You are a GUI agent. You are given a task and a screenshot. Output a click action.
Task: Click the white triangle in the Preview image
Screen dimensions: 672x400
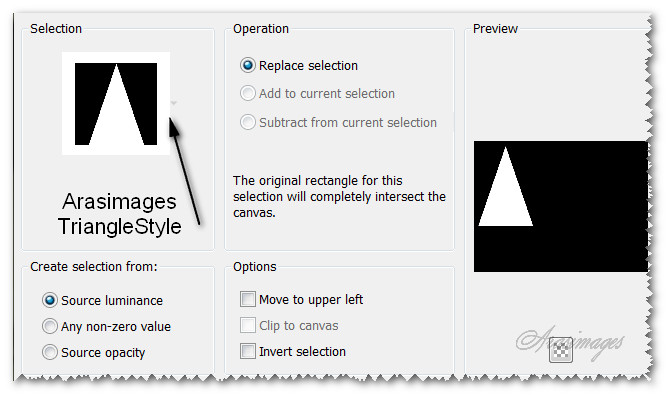[505, 195]
